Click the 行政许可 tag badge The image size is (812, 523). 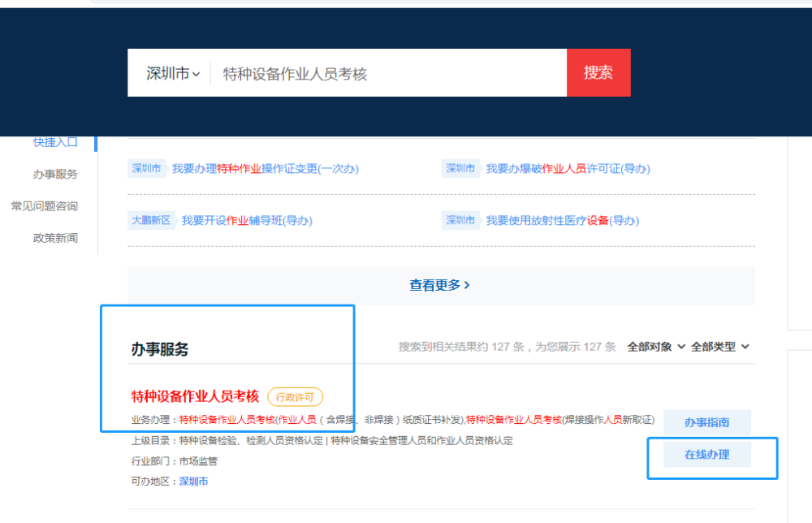(295, 397)
